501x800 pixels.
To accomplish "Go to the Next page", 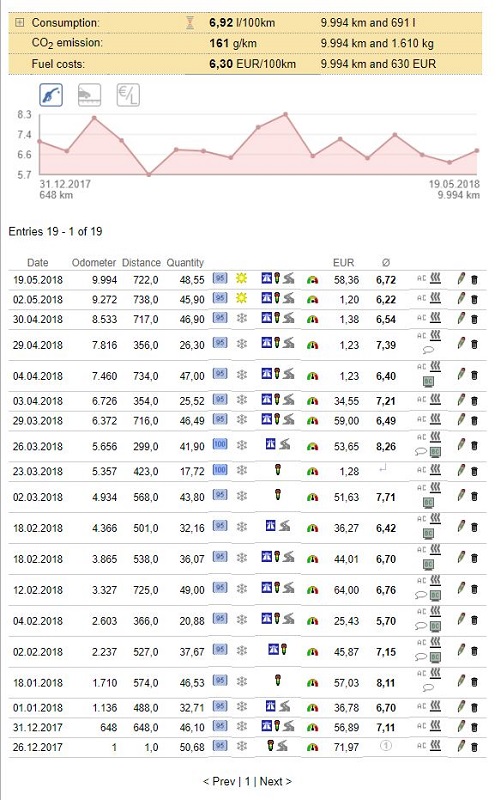I will click(x=275, y=781).
